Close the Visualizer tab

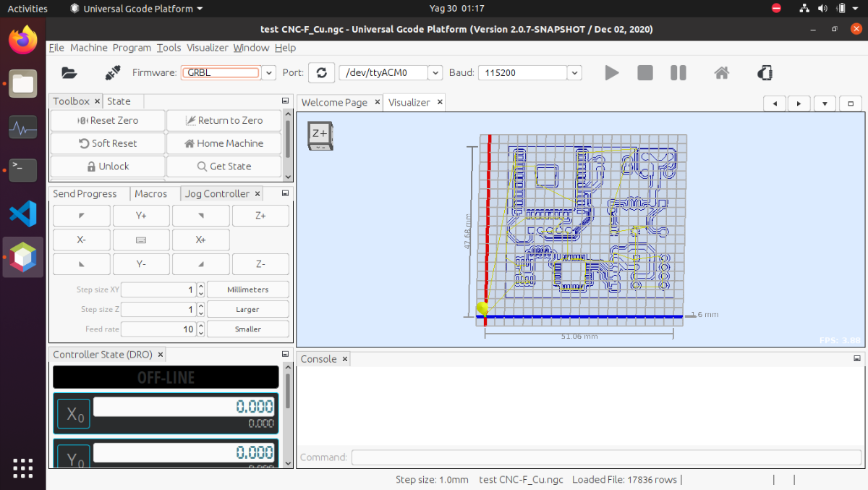440,102
